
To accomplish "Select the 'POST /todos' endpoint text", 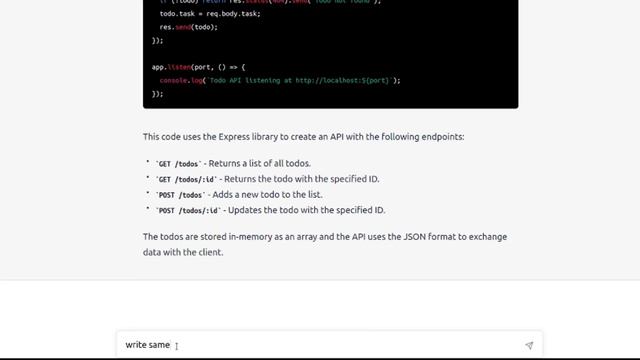I will click(x=180, y=195).
